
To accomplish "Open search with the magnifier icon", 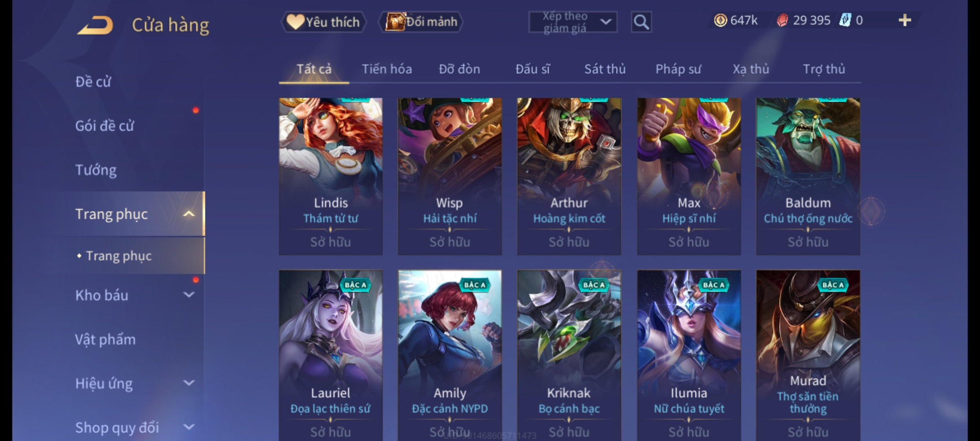I will click(641, 22).
